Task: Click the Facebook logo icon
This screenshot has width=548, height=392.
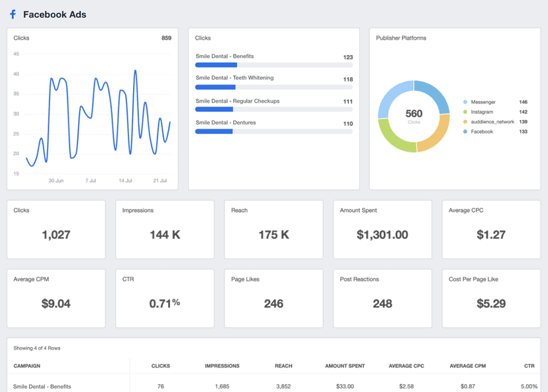Action: pos(12,14)
